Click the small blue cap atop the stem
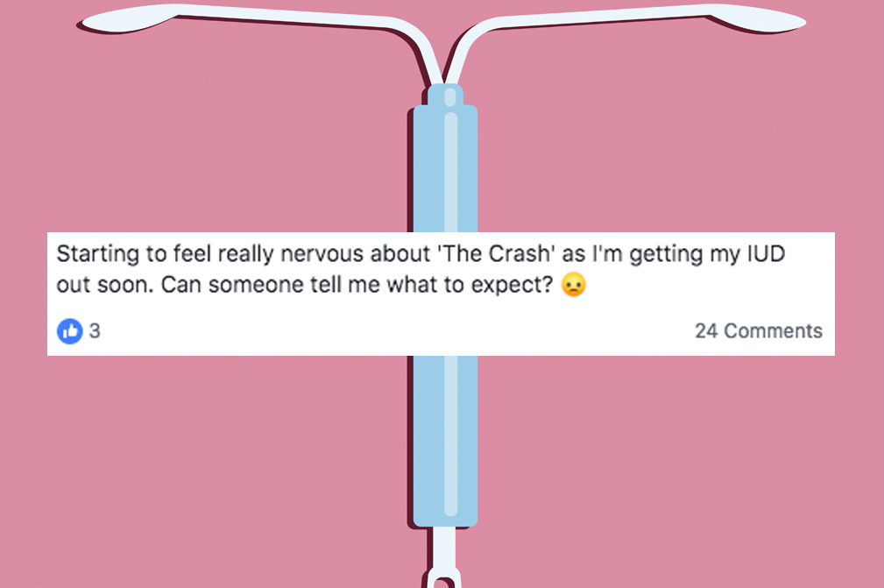Viewport: 884px width, 588px height. click(x=445, y=96)
